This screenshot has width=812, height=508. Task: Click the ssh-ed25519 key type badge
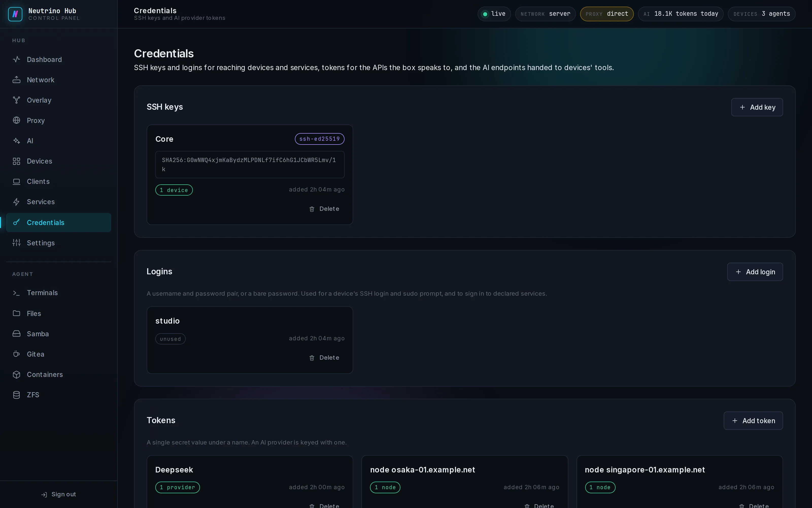319,139
